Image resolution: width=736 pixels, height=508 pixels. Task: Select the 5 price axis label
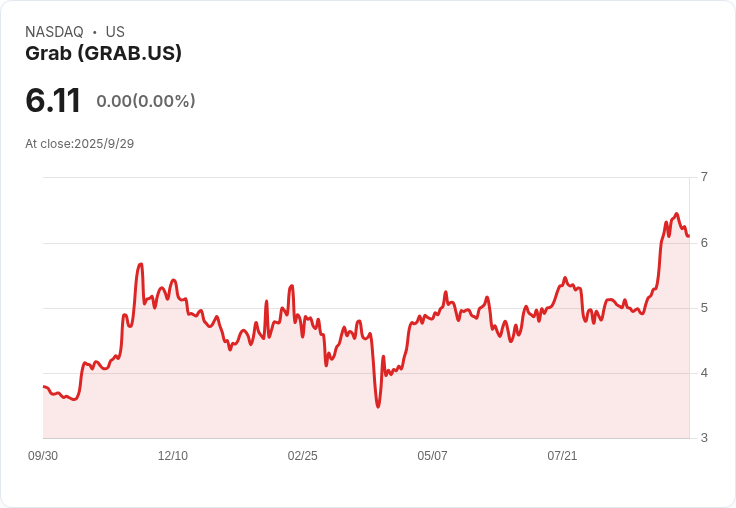[704, 308]
